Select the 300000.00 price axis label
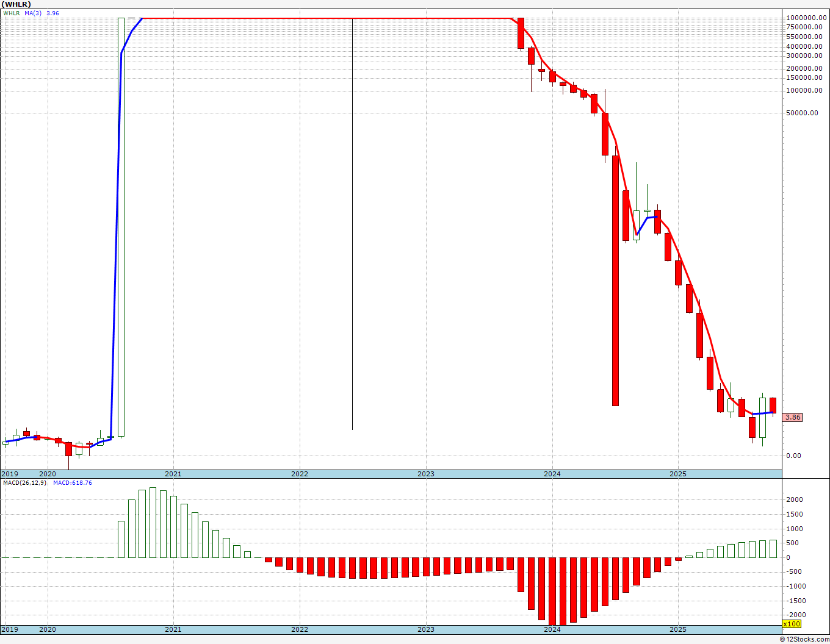 click(803, 55)
